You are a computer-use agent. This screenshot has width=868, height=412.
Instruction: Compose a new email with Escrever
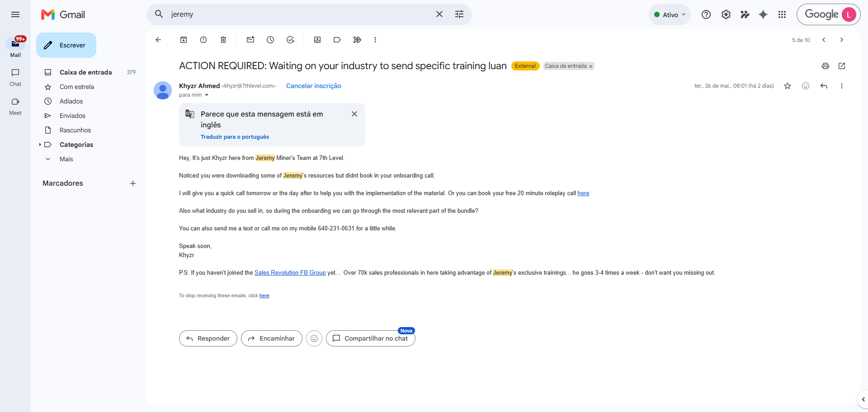[x=66, y=45]
